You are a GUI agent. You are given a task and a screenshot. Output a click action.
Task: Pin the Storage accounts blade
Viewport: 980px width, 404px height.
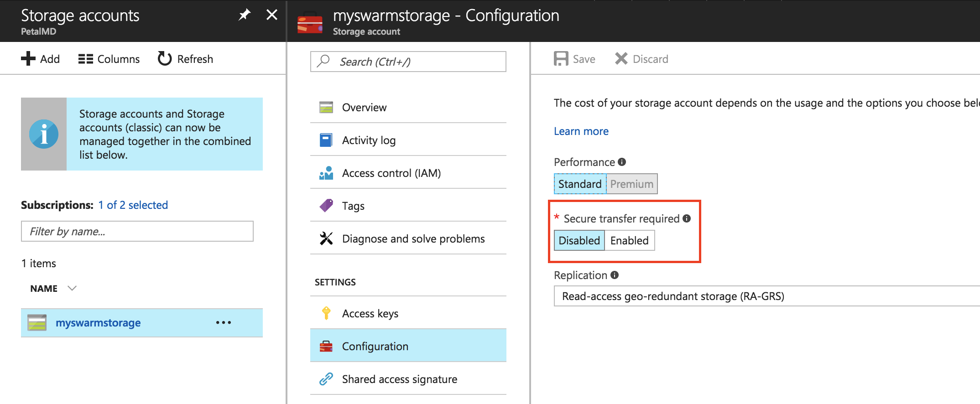[245, 15]
